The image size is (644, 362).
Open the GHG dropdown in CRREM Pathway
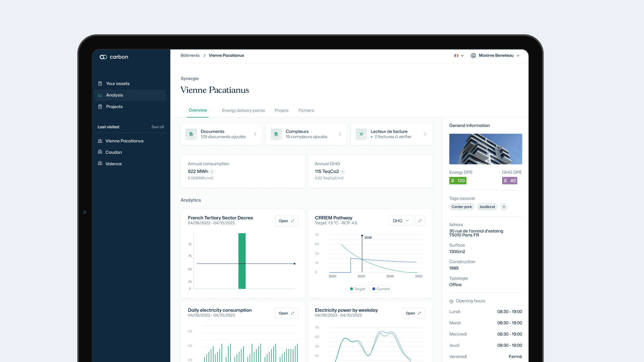401,221
